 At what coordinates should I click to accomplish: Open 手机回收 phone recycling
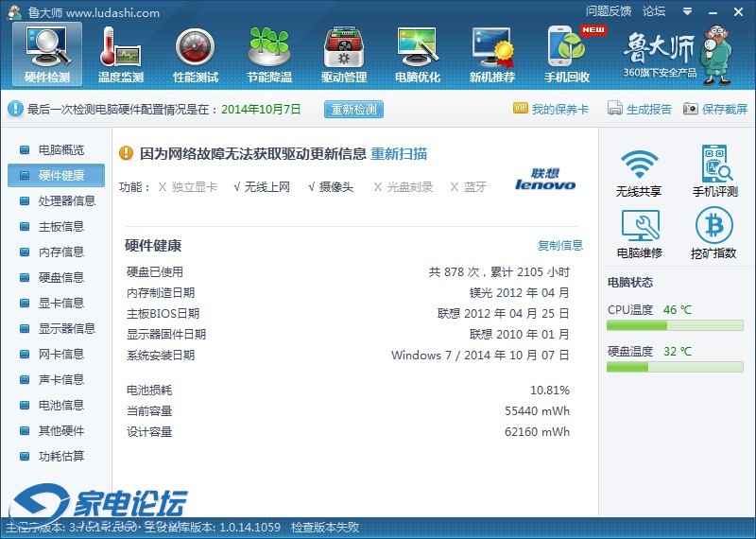click(x=567, y=54)
